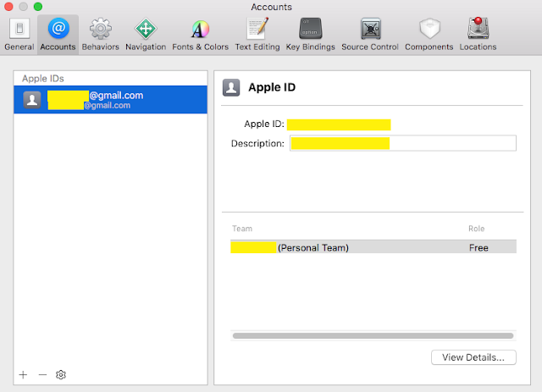Open Text Editing preferences
Viewport: 542px width, 392px height.
[x=257, y=35]
